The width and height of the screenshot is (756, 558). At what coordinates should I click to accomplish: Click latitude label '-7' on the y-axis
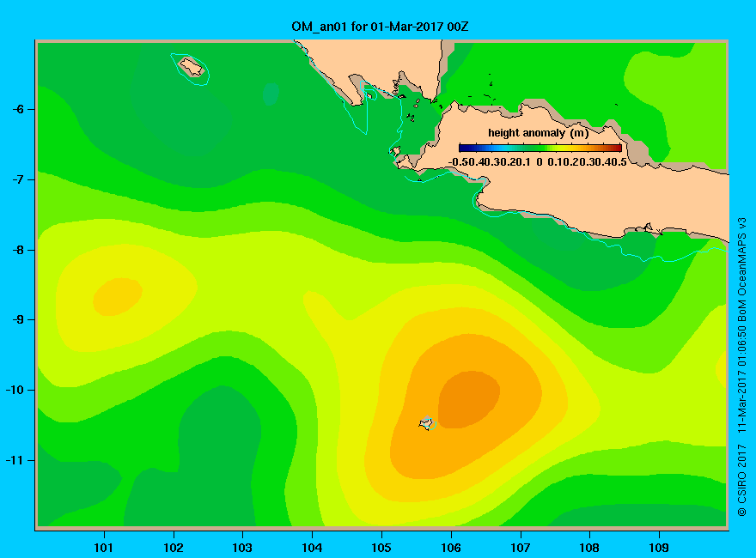[x=17, y=179]
